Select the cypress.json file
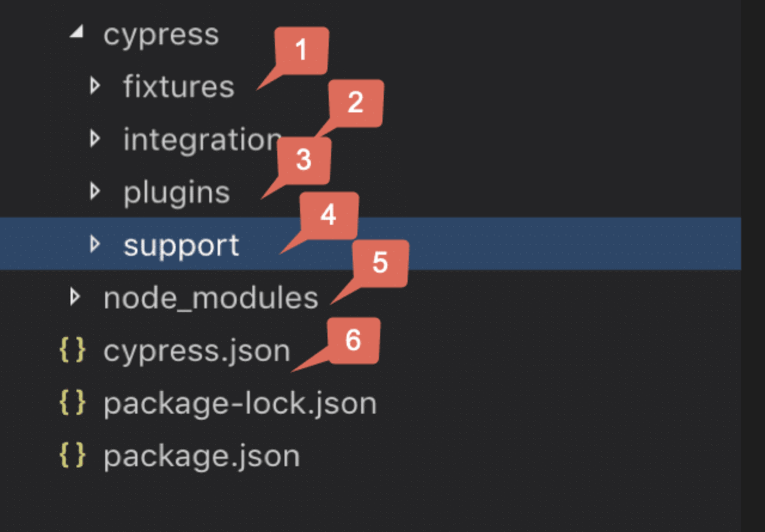The width and height of the screenshot is (765, 532). point(197,350)
